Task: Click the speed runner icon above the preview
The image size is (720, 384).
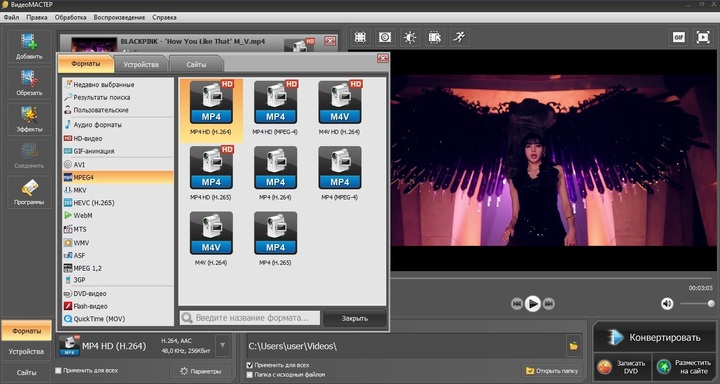Action: tap(459, 37)
